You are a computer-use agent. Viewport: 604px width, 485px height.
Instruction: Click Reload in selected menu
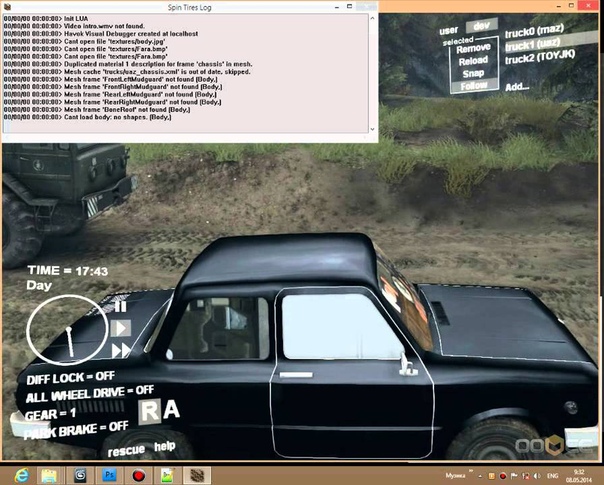[x=473, y=61]
